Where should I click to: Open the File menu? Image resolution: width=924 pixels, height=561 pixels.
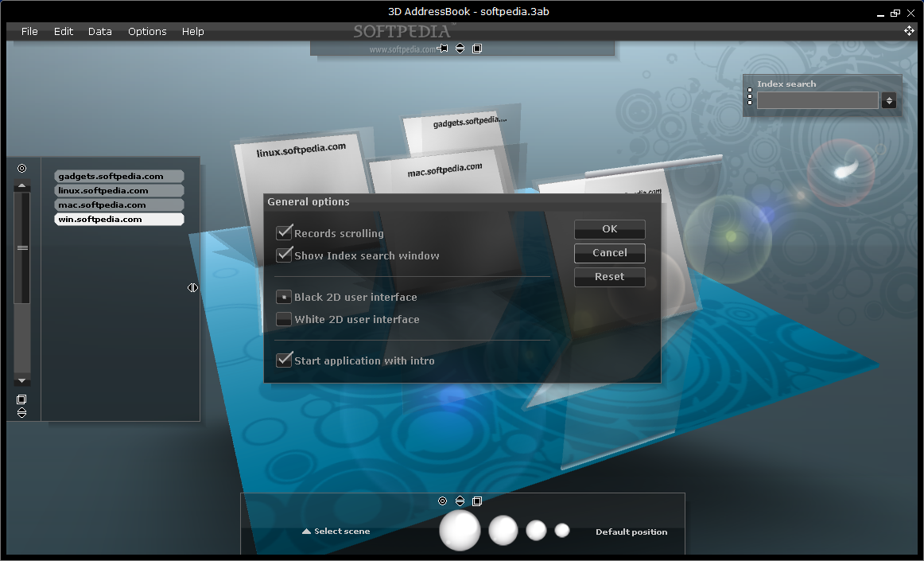pyautogui.click(x=29, y=31)
